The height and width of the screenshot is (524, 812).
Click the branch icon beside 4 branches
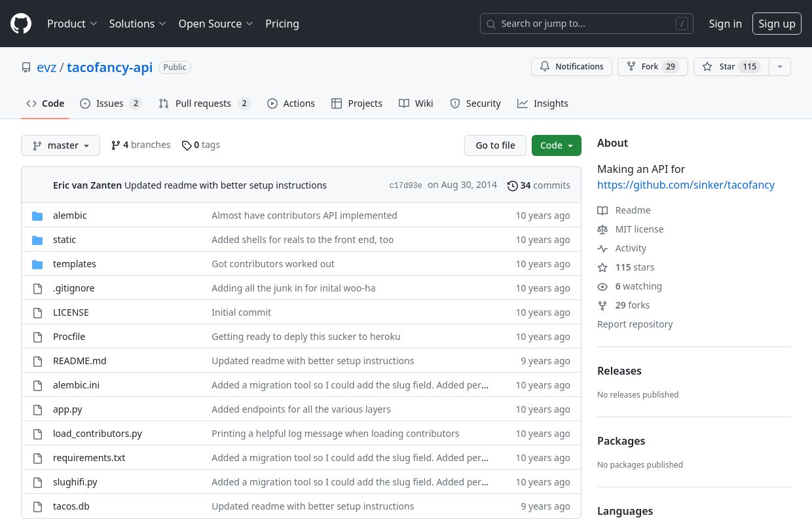[x=116, y=145]
